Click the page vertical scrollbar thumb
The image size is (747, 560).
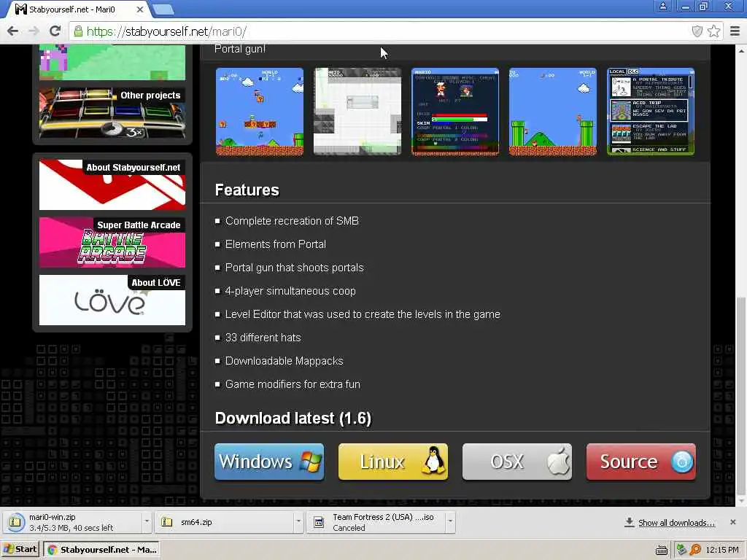(741, 396)
